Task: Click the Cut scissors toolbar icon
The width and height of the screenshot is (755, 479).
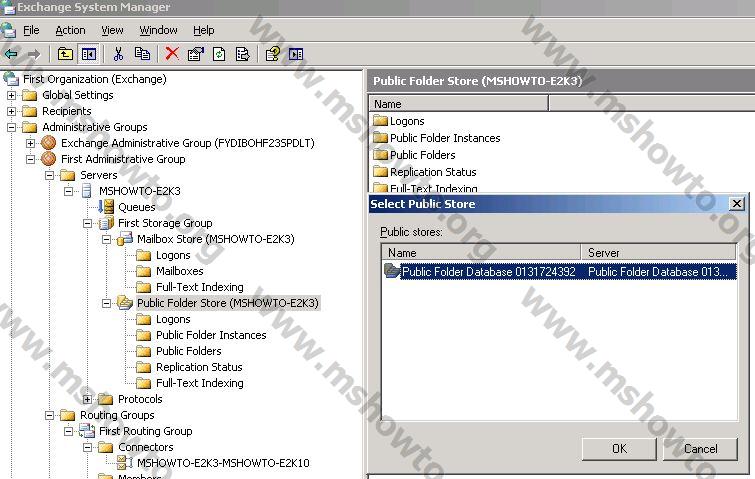Action: click(x=118, y=54)
